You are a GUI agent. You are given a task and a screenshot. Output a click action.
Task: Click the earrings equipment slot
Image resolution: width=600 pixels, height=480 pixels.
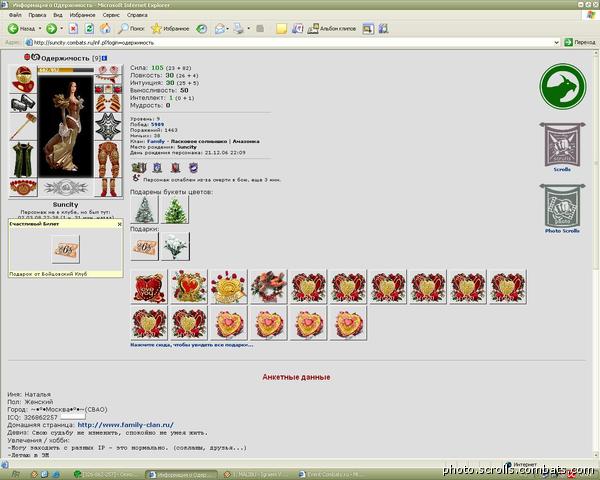pos(108,70)
